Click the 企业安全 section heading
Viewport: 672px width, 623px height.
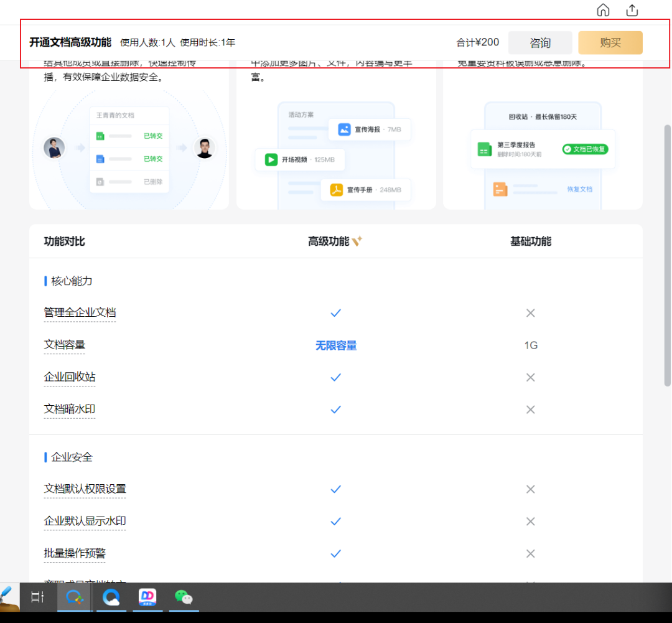point(72,457)
